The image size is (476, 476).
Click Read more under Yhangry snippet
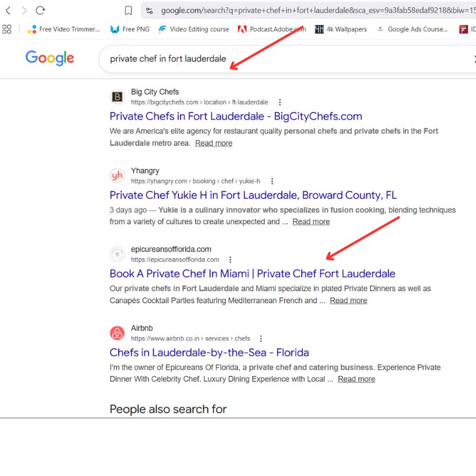point(311,221)
